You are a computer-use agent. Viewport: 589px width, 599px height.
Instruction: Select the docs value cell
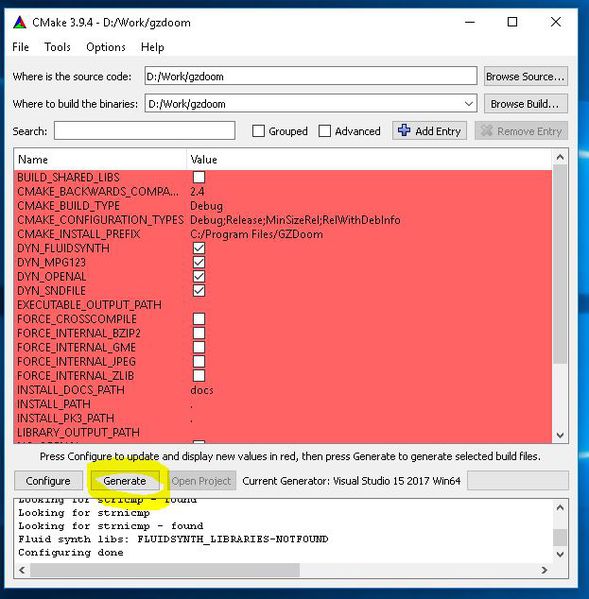[202, 390]
